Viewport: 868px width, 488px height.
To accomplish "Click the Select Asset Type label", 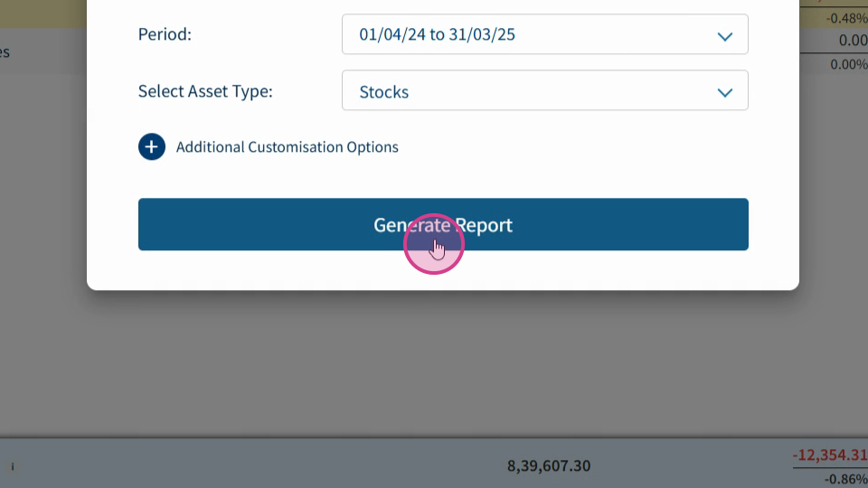I will 205,91.
